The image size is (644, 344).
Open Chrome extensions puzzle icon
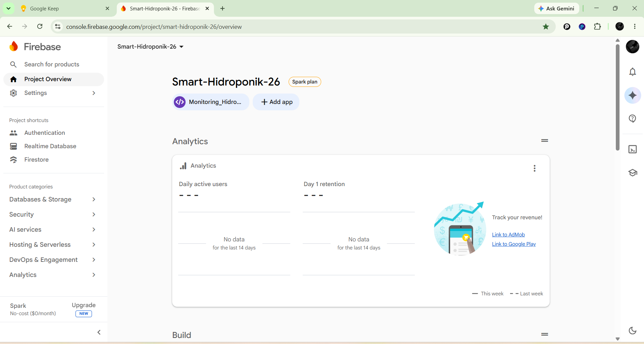(597, 26)
